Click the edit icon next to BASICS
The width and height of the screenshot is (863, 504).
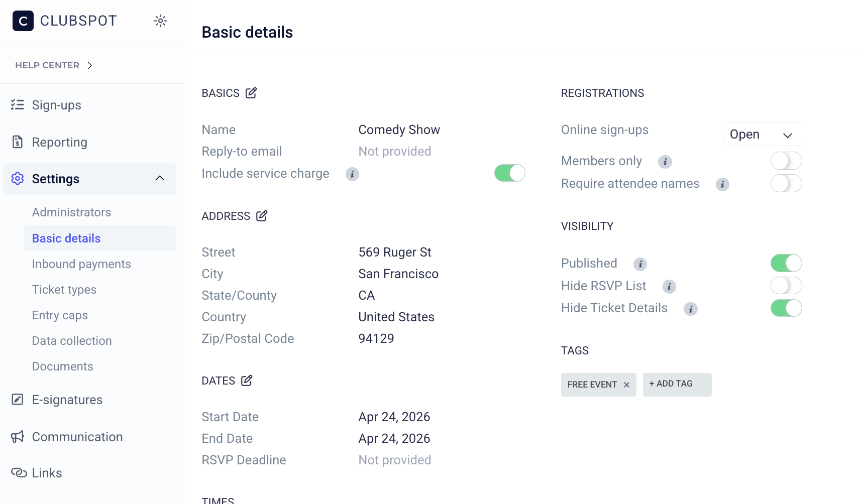click(x=251, y=93)
